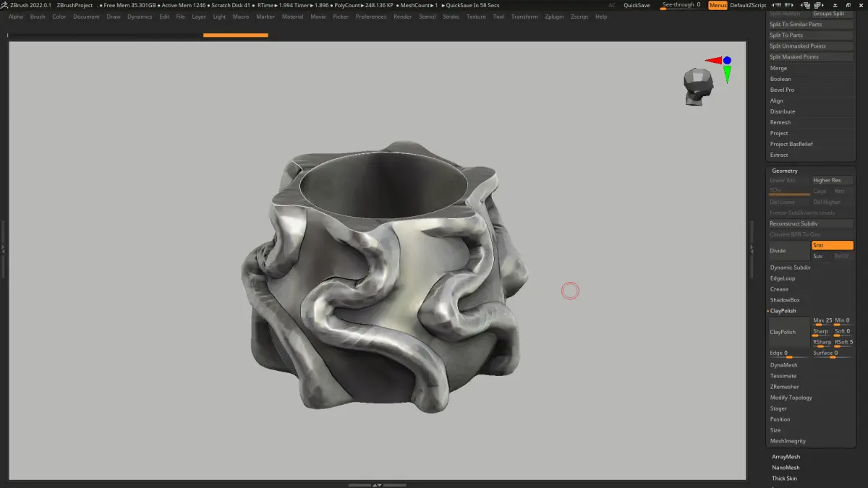Screen dimensions: 868x488
Task: Click the ClayPolish Surface slider
Action: 833,354
